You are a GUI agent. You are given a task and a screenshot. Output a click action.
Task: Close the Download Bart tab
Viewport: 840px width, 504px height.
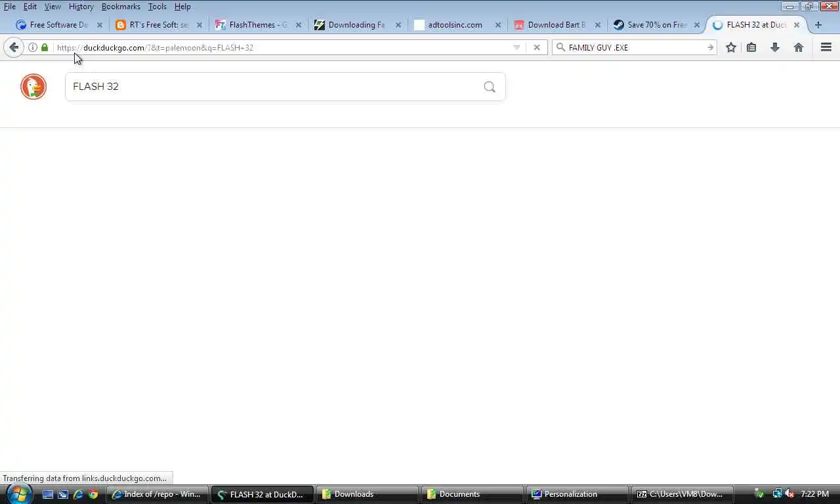click(x=598, y=25)
